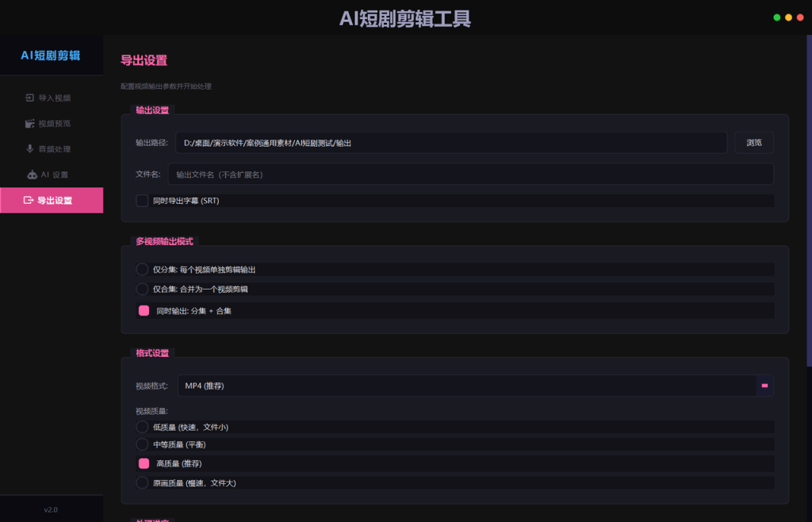Select 同时输出: 分集 + 合集 option
This screenshot has width=812, height=522.
(144, 310)
